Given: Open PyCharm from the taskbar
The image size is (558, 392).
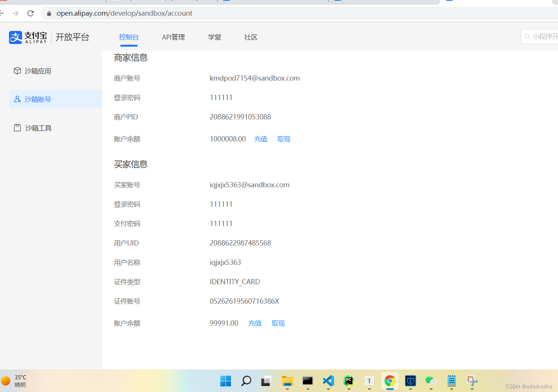Looking at the screenshot, I should pos(349,381).
